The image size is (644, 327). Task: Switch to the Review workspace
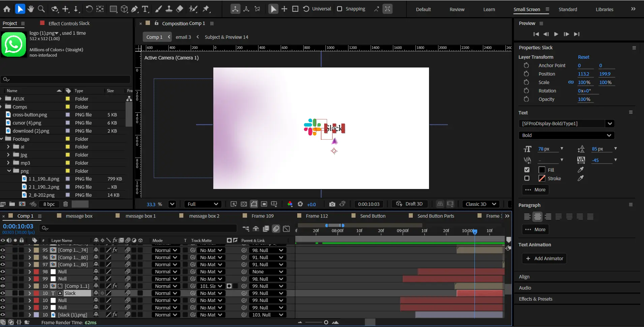pos(457,9)
